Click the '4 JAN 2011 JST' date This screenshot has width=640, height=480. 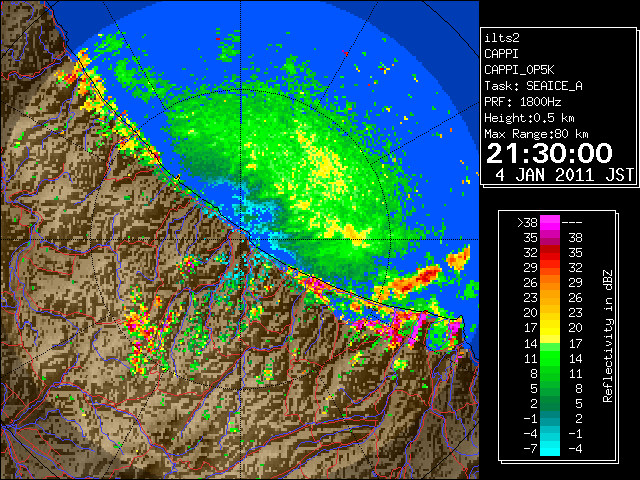click(564, 175)
